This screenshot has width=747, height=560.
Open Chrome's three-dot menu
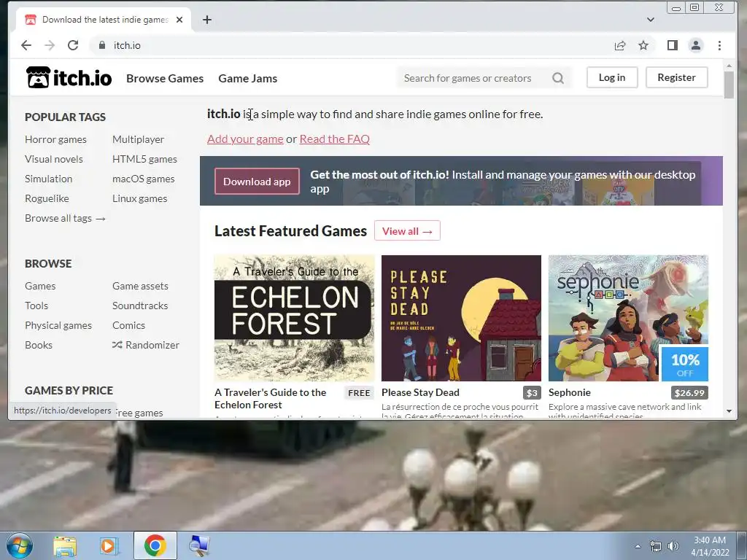point(719,45)
